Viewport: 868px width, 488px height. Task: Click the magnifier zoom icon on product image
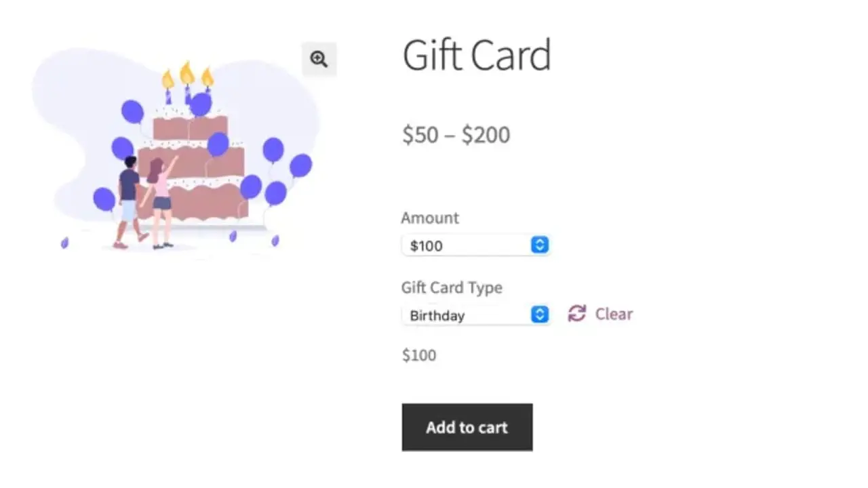tap(319, 59)
